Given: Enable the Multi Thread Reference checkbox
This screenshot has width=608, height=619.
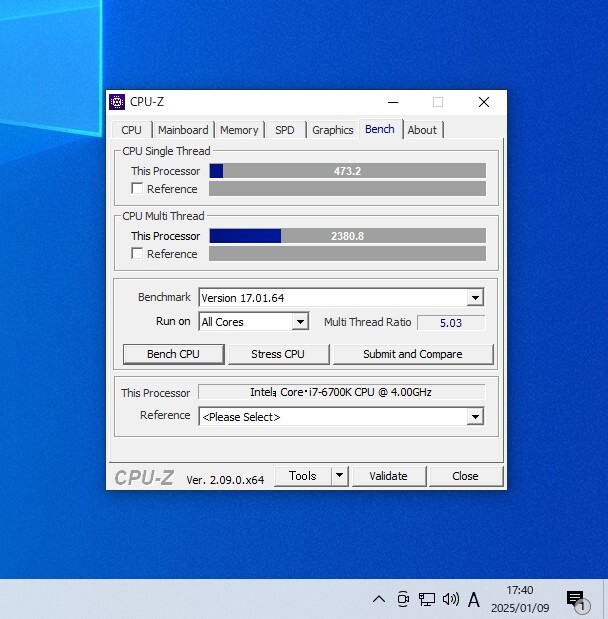Looking at the screenshot, I should pos(137,253).
